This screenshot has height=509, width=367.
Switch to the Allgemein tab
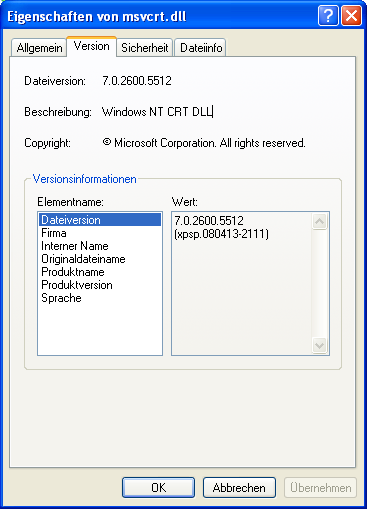pyautogui.click(x=39, y=48)
